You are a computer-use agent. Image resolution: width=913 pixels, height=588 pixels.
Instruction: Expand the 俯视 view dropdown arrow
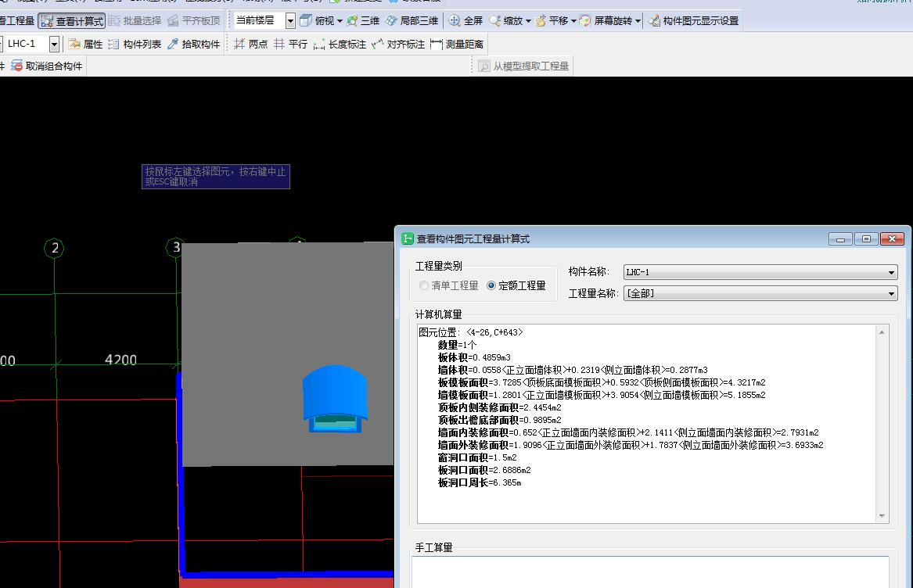tap(340, 22)
